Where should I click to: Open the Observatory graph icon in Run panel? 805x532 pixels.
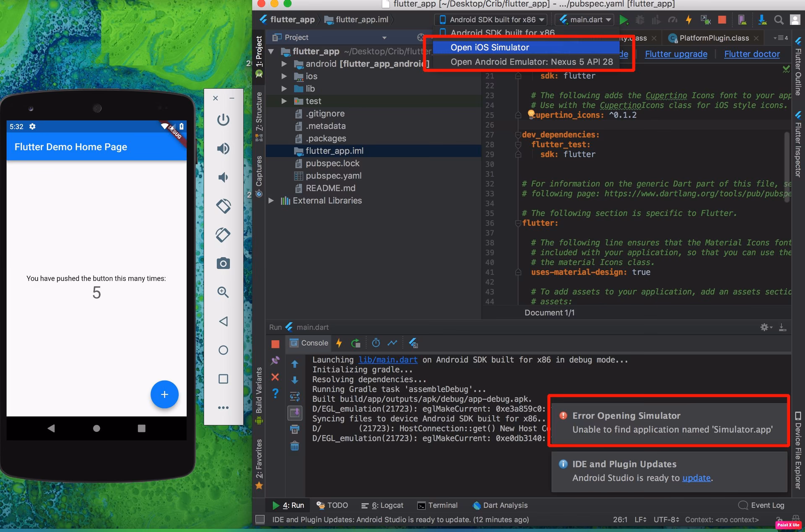click(x=392, y=343)
